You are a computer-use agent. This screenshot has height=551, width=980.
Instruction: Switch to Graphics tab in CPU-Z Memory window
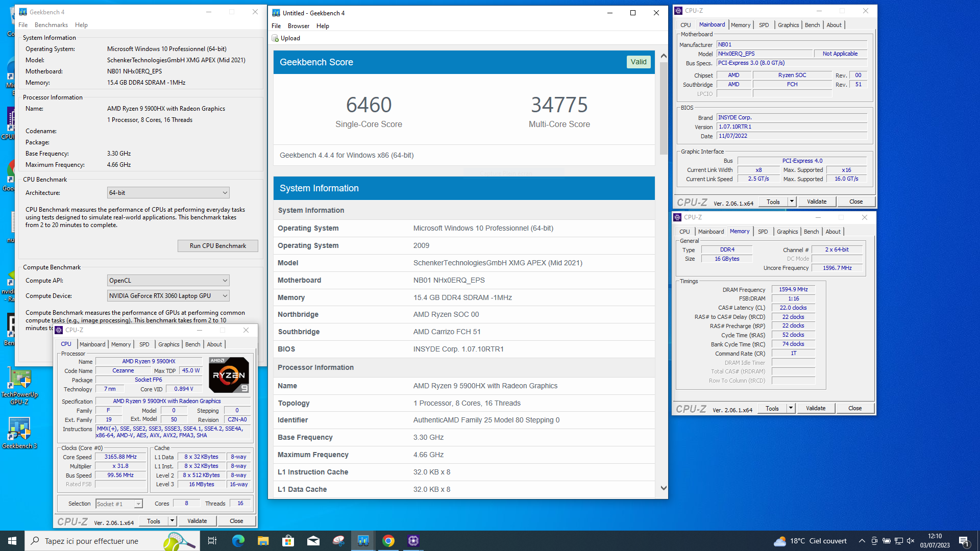[x=787, y=232]
